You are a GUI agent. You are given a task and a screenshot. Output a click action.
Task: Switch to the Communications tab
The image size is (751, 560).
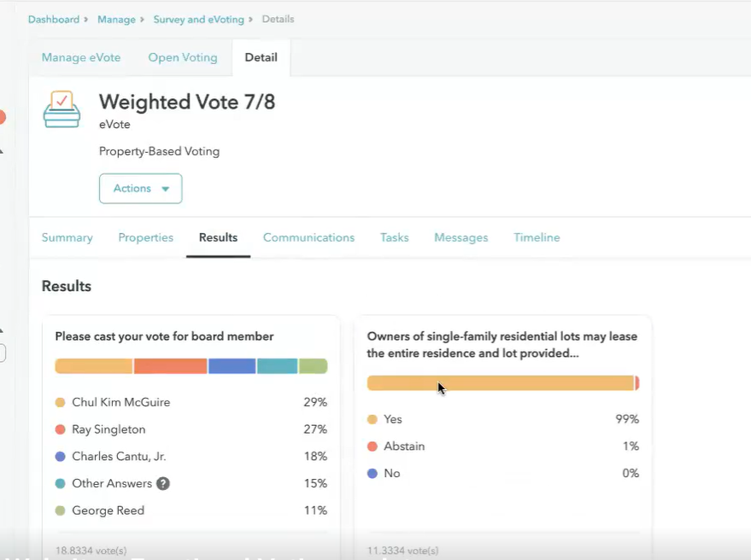click(x=308, y=237)
